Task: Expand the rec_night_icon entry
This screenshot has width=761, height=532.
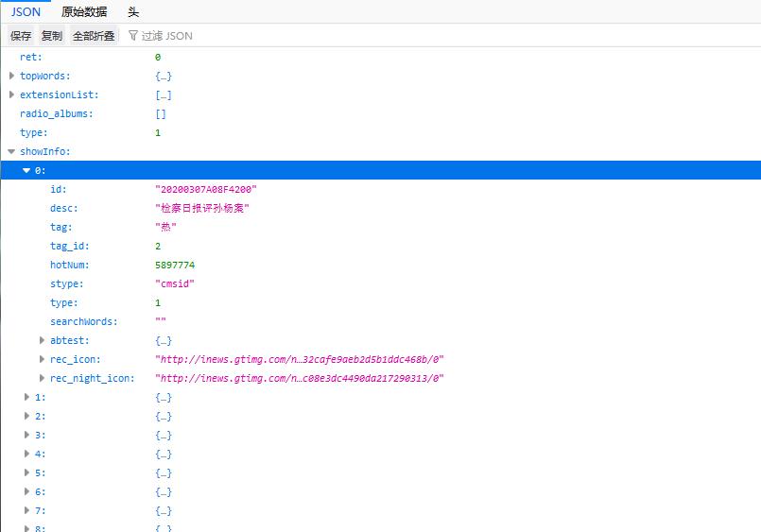Action: pos(42,378)
